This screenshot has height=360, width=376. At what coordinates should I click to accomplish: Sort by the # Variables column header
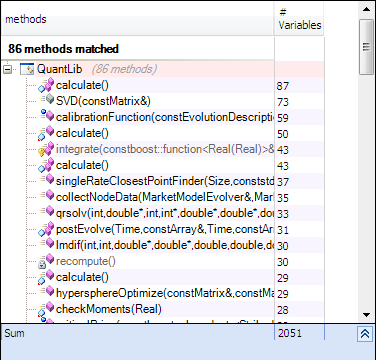299,19
